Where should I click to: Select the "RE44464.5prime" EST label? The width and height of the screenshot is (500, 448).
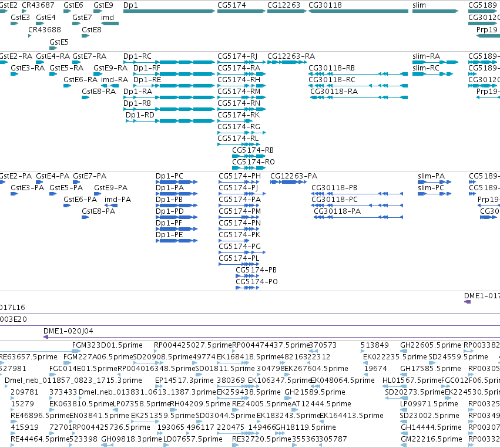tap(40, 439)
